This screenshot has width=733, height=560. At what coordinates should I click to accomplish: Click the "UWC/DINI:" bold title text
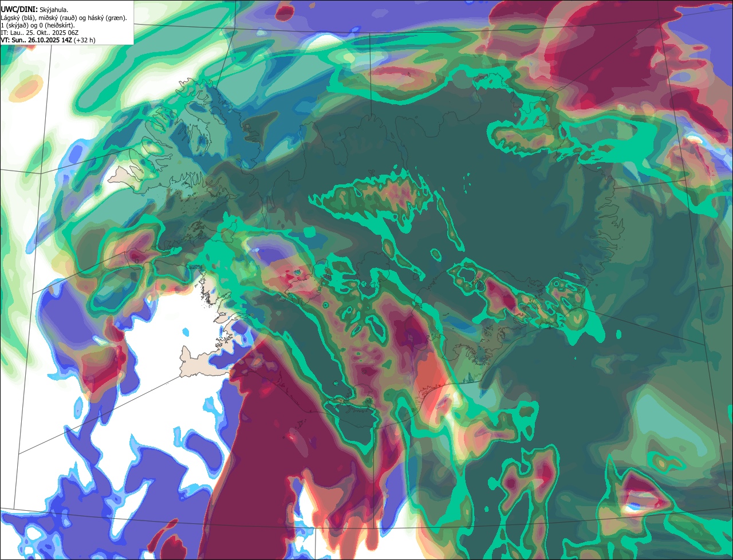(x=19, y=9)
